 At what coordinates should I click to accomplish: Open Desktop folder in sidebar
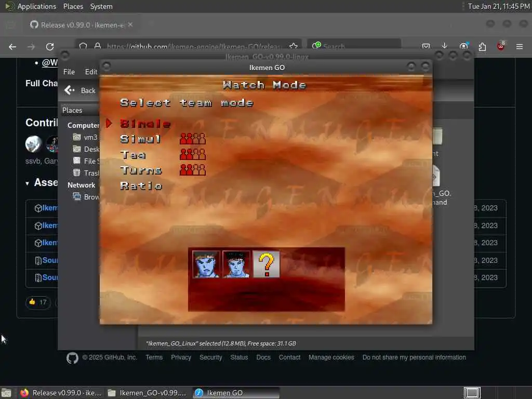coord(86,149)
